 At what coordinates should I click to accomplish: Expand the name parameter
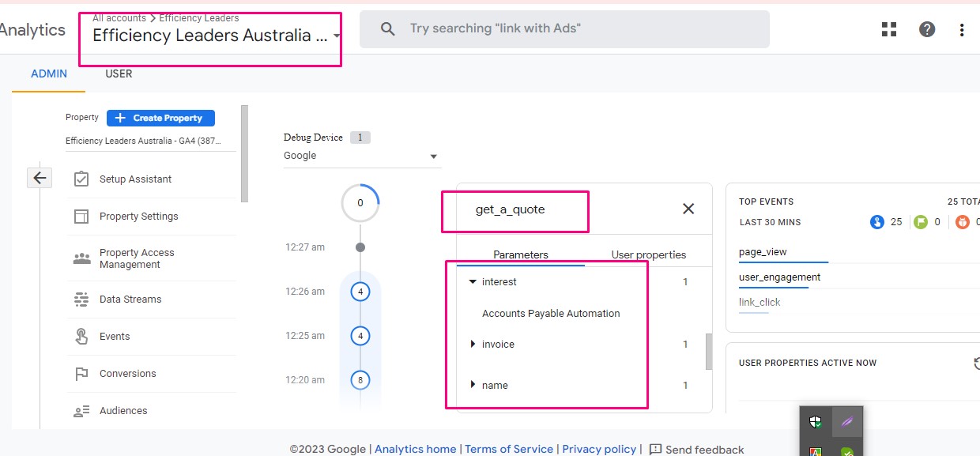point(473,385)
